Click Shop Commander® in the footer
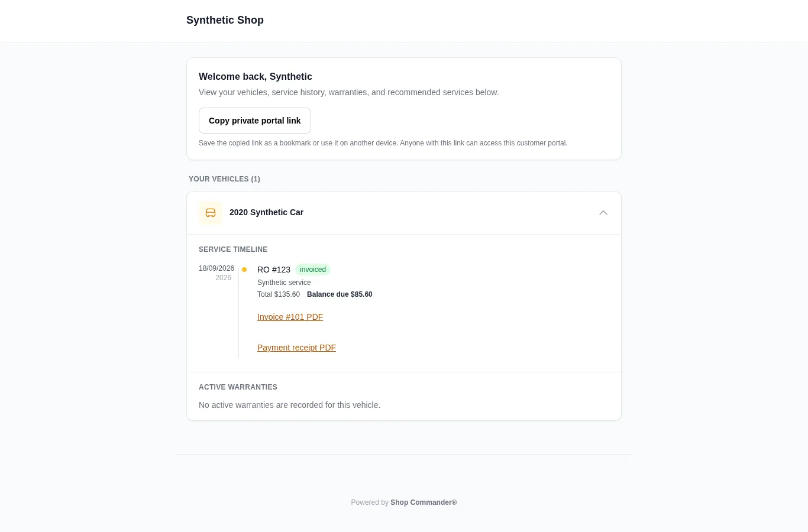 click(x=424, y=502)
